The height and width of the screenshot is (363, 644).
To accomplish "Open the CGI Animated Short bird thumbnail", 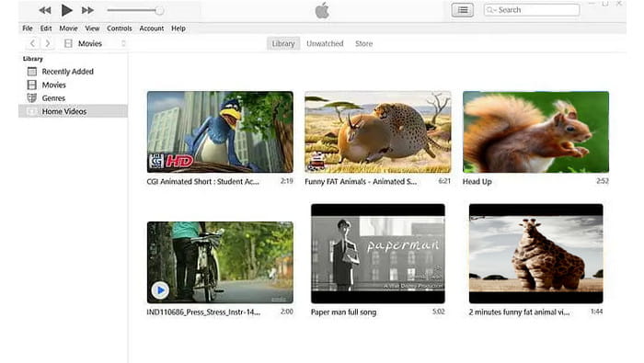I will pyautogui.click(x=220, y=131).
